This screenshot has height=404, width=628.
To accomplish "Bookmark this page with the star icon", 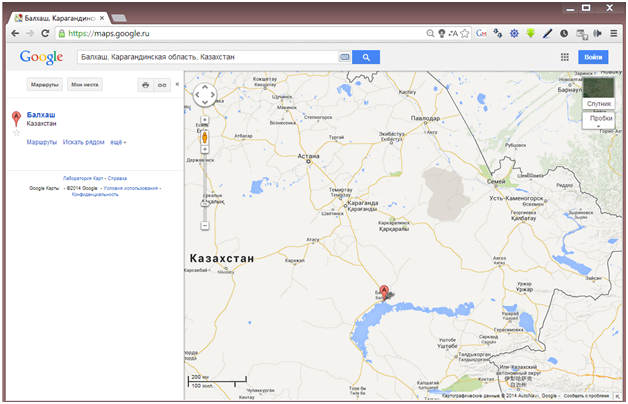I will (465, 33).
